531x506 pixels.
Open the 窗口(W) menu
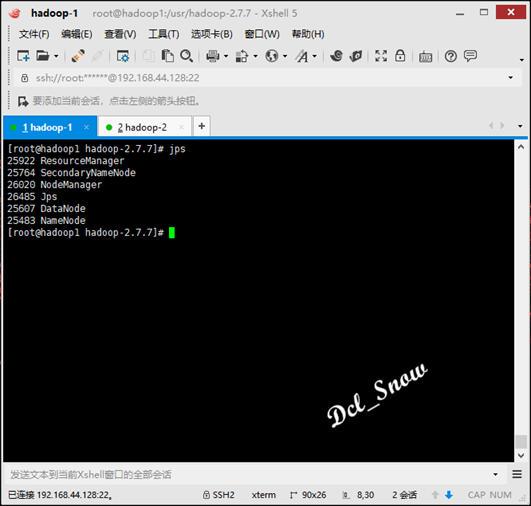(262, 34)
